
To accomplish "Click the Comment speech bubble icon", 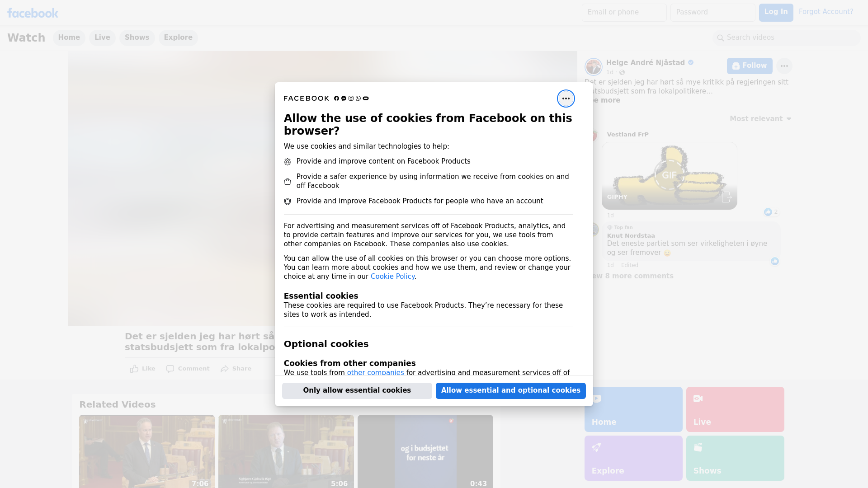I will tap(170, 369).
